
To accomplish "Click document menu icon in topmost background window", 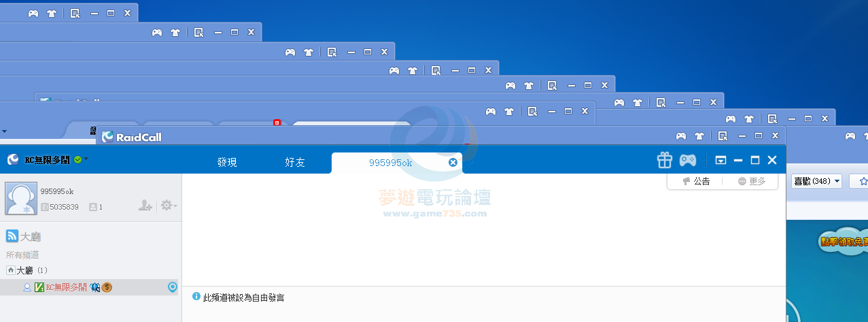I will [75, 13].
